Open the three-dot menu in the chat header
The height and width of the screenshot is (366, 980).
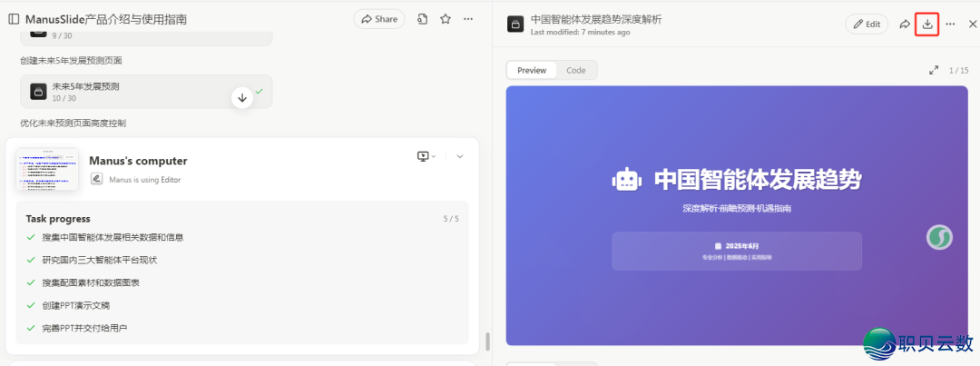(468, 19)
